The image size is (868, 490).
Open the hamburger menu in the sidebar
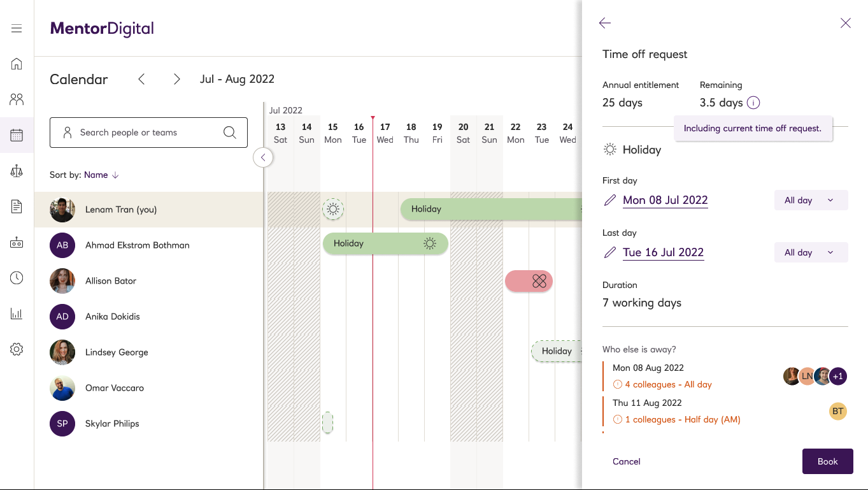17,28
